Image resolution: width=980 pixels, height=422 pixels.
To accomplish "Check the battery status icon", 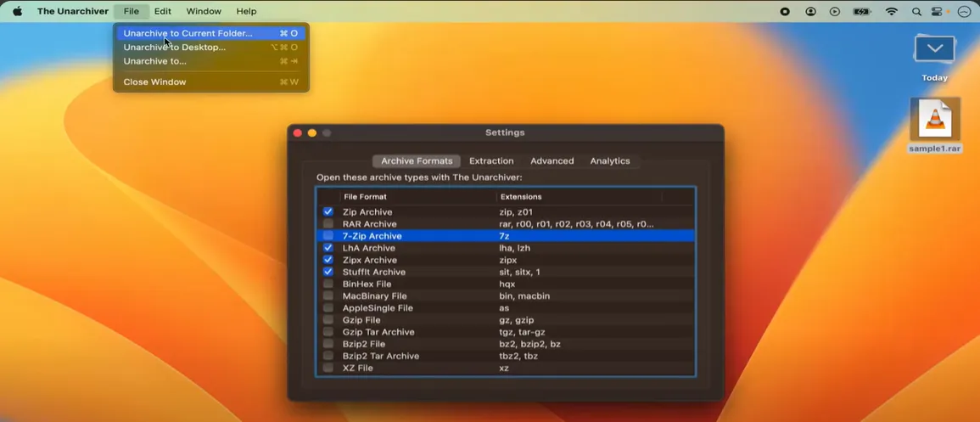I will click(x=863, y=11).
